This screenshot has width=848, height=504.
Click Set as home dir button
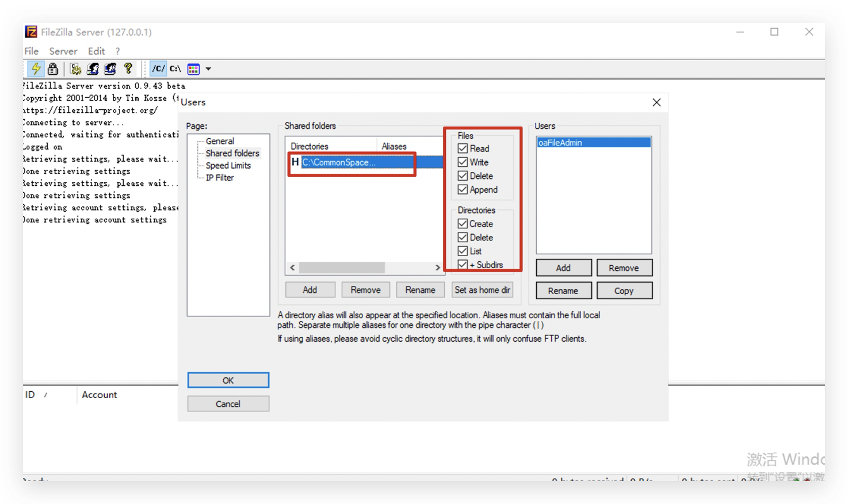pos(482,289)
